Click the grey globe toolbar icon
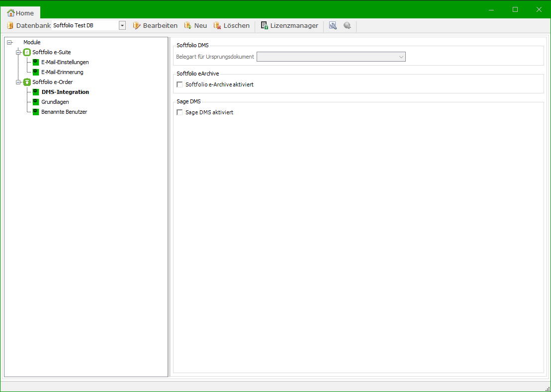Image resolution: width=551 pixels, height=392 pixels. click(x=347, y=26)
